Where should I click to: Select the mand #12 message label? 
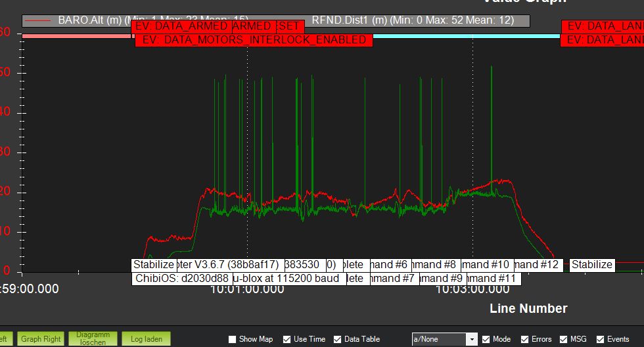click(538, 265)
